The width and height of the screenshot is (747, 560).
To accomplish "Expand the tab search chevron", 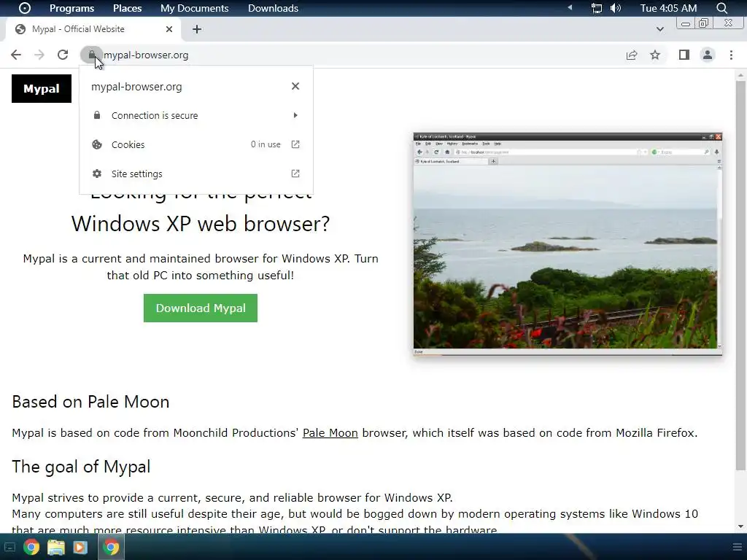I will (659, 29).
